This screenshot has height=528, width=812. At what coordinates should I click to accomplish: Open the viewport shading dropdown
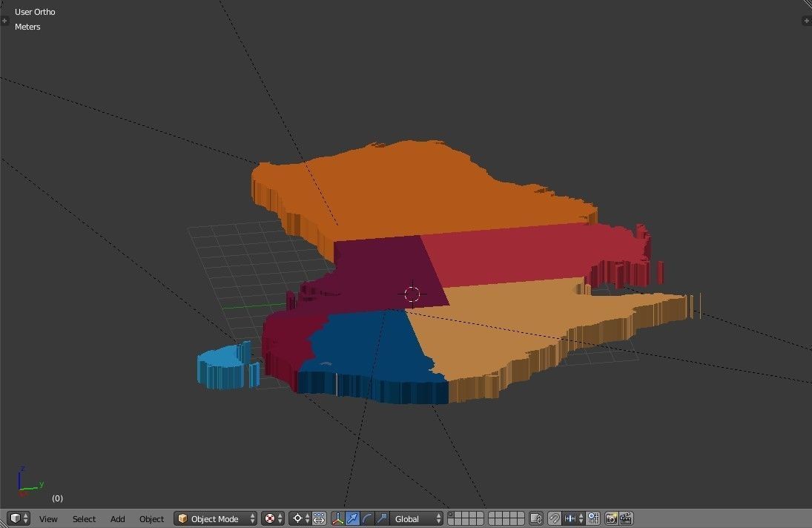point(271,518)
